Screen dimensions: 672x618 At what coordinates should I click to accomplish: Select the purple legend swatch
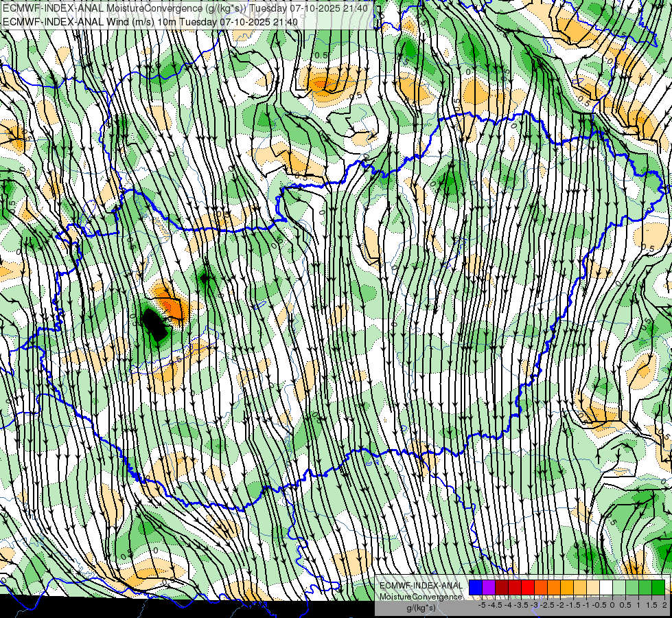click(x=489, y=587)
